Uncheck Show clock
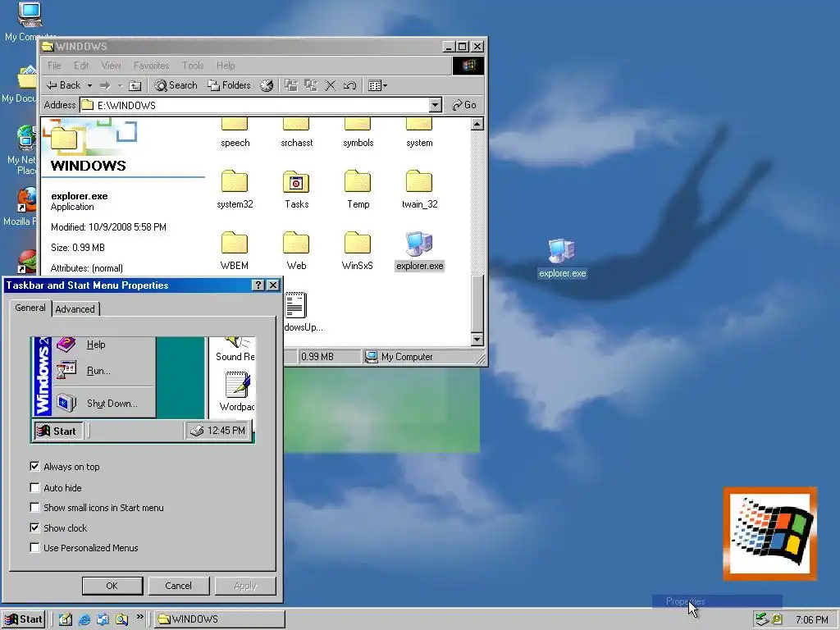 (x=34, y=527)
